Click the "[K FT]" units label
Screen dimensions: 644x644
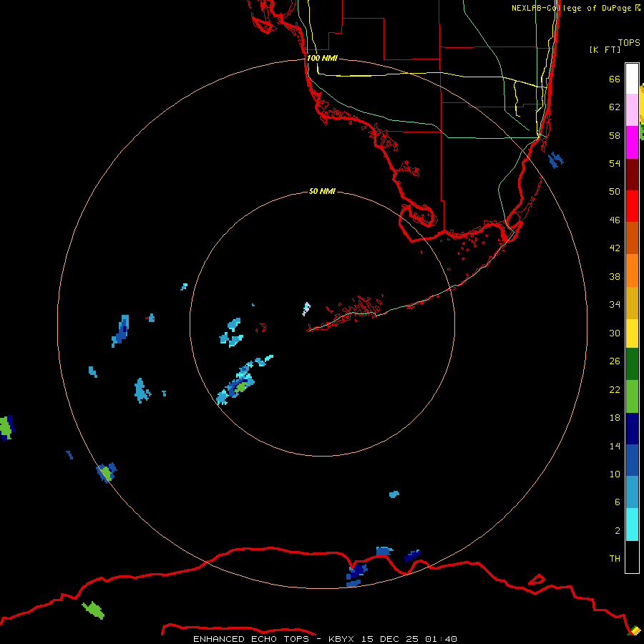click(605, 49)
